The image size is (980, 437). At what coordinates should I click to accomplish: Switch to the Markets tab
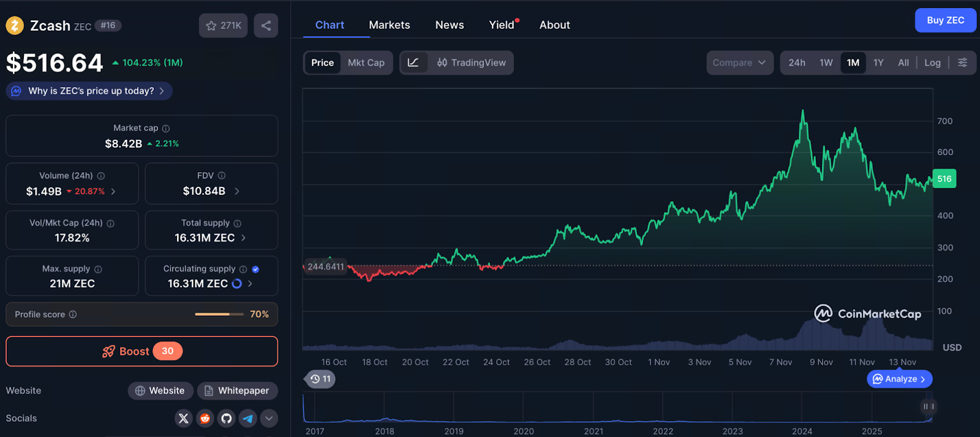(389, 25)
